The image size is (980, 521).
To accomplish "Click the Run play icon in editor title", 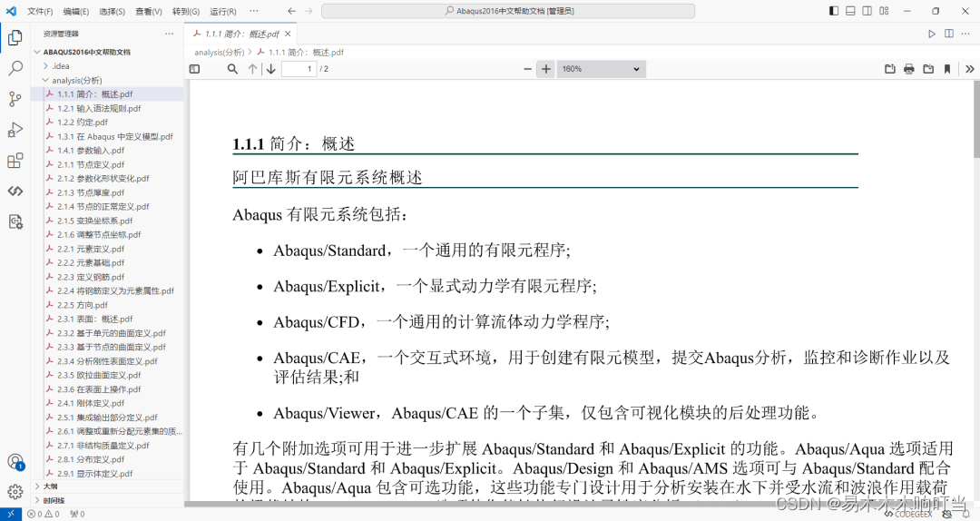I will (931, 34).
